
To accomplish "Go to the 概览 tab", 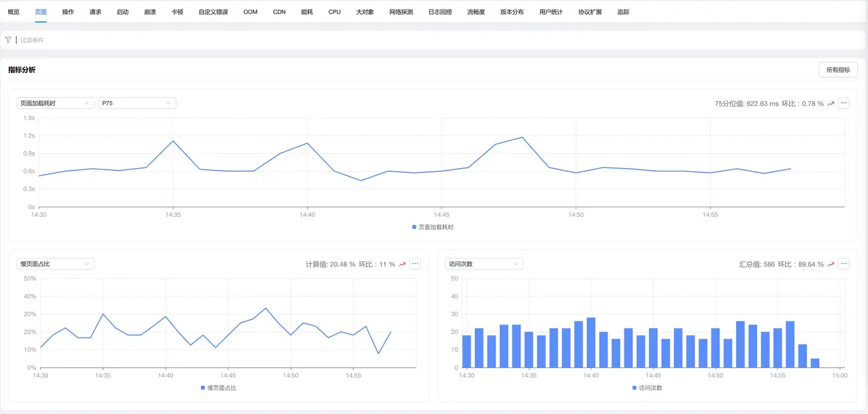I will coord(13,11).
